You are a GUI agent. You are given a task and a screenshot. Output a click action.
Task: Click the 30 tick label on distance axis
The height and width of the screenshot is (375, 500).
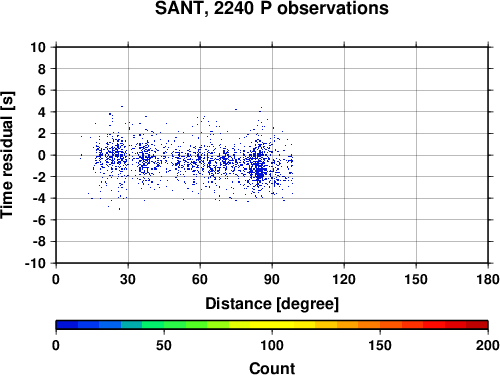pyautogui.click(x=128, y=279)
